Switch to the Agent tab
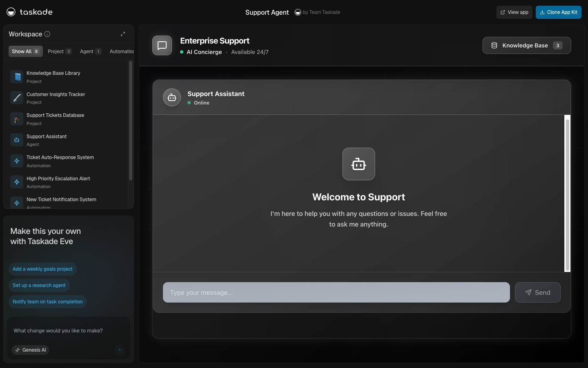The image size is (588, 368). click(x=91, y=52)
